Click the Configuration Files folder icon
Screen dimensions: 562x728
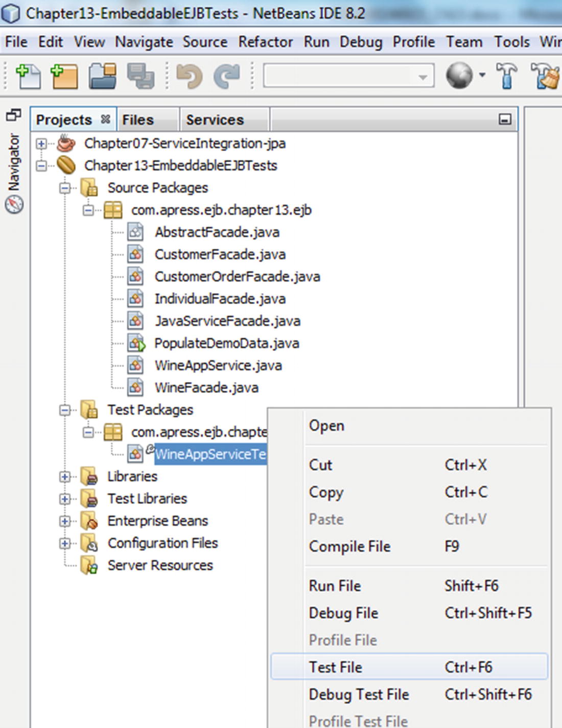click(89, 543)
